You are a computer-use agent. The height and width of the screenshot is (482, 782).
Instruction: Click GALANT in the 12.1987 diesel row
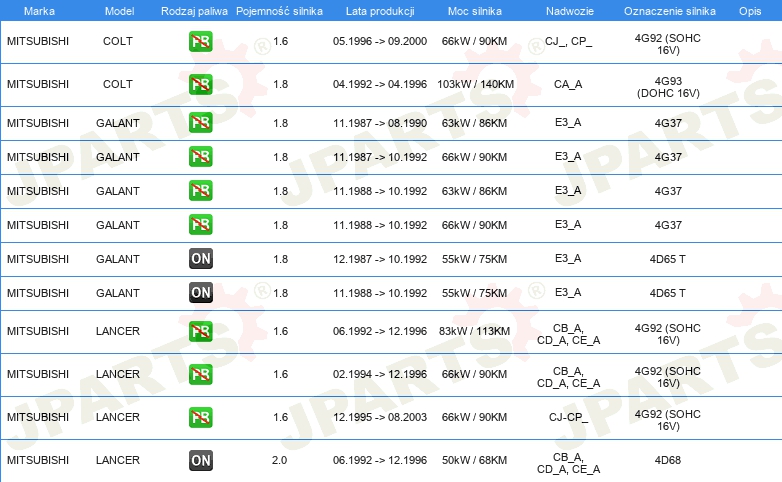[x=118, y=259]
